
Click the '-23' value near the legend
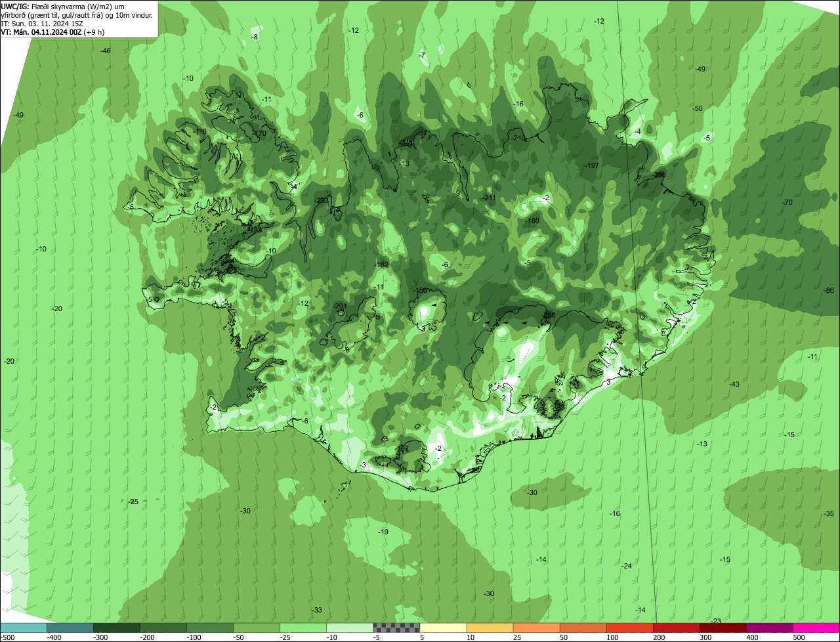[x=716, y=621]
